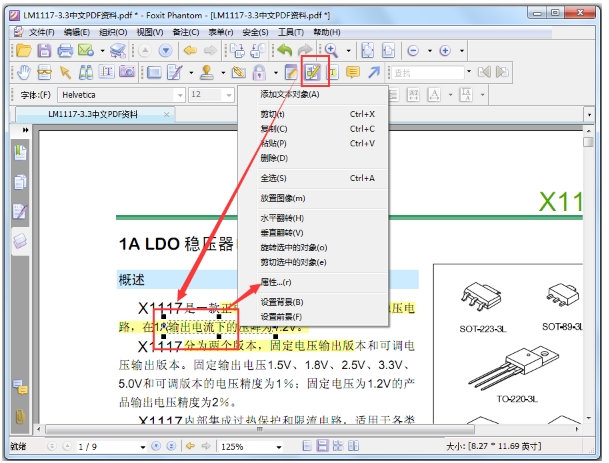Open the 工具(T) menu

291,32
